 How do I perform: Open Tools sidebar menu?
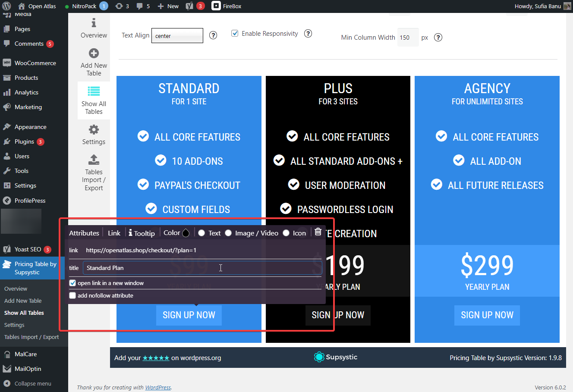pos(22,171)
